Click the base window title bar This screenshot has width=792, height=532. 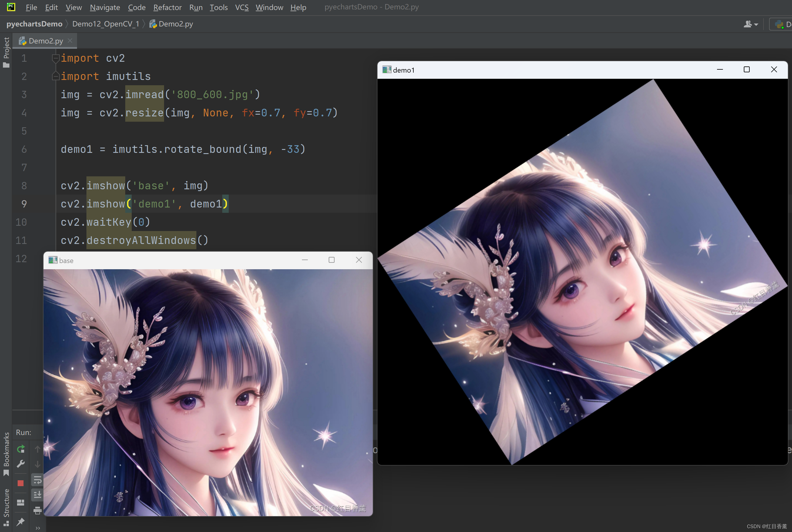pyautogui.click(x=208, y=260)
